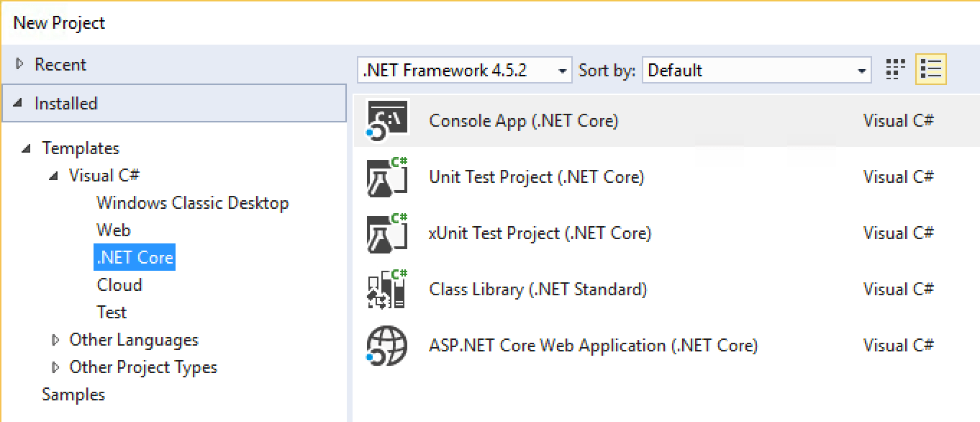This screenshot has height=422, width=980.
Task: Select the Console App (.NET Core) template icon
Action: [x=386, y=120]
